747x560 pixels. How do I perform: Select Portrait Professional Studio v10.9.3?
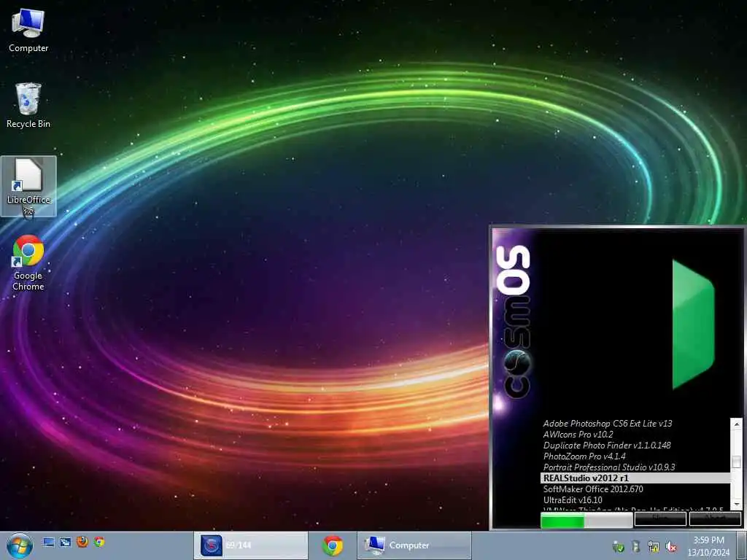pyautogui.click(x=609, y=467)
